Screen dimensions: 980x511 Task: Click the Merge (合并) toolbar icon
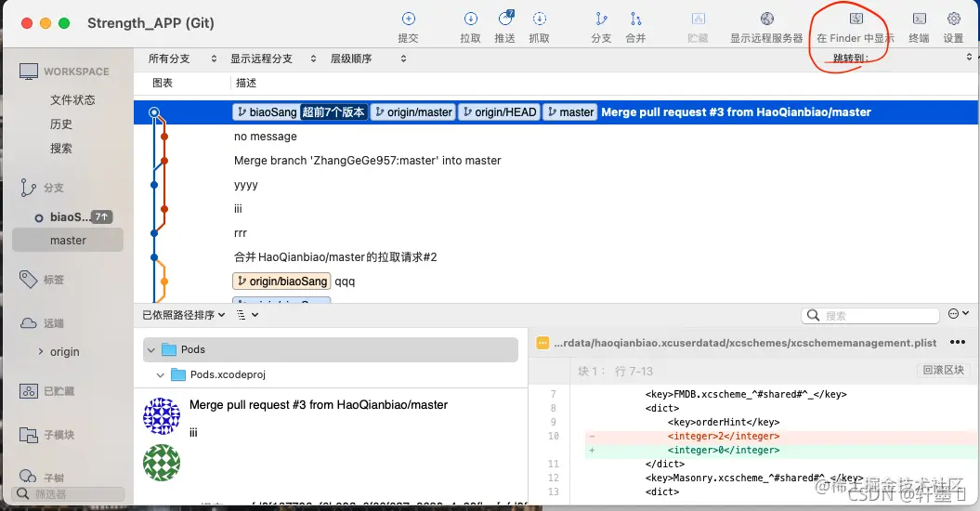[635, 19]
